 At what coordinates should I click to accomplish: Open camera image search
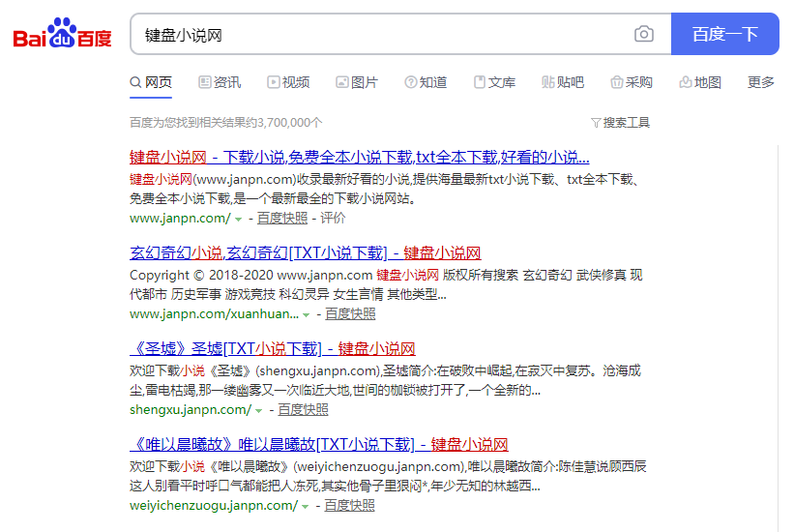pos(643,34)
